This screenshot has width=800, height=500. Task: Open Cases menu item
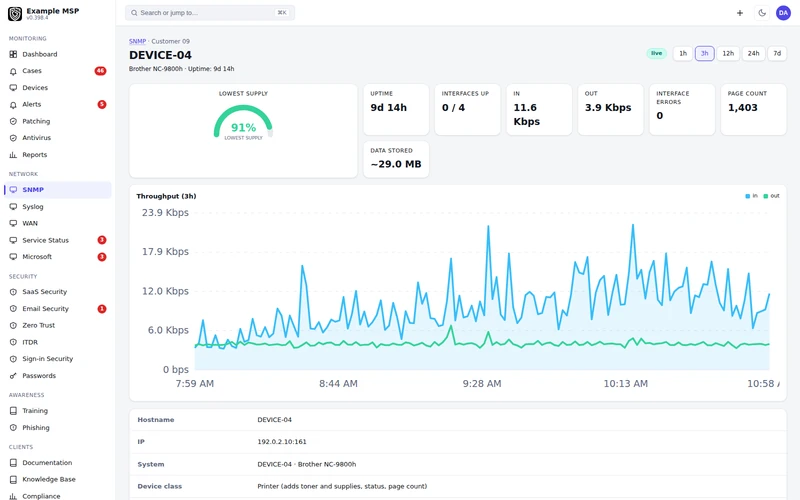tap(58, 71)
